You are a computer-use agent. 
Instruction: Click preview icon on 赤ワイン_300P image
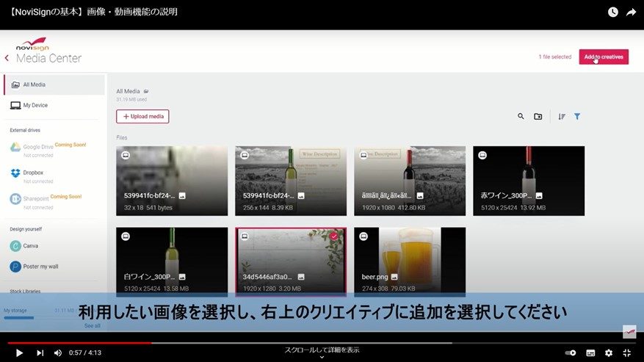482,156
